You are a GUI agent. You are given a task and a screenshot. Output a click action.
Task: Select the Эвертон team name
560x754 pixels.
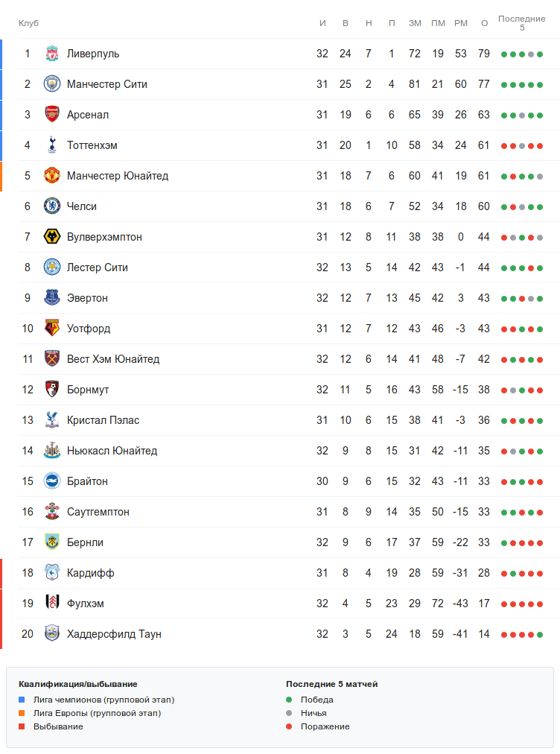click(x=87, y=298)
